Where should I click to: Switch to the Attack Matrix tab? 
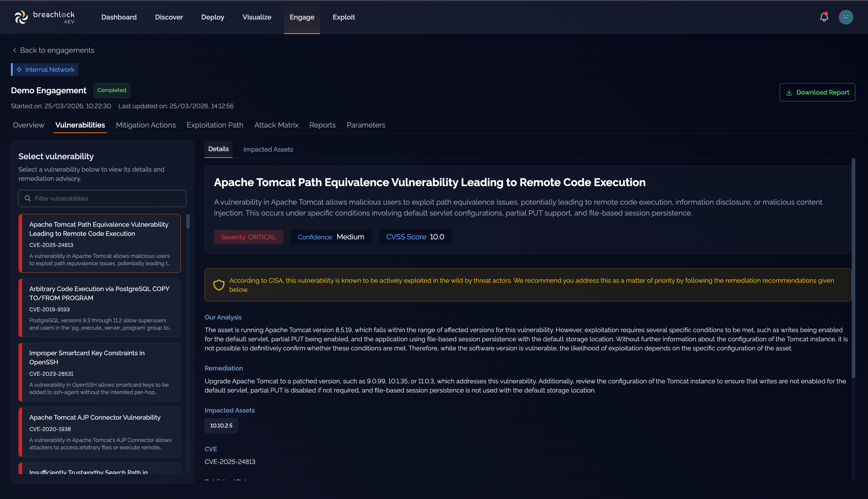tap(276, 125)
